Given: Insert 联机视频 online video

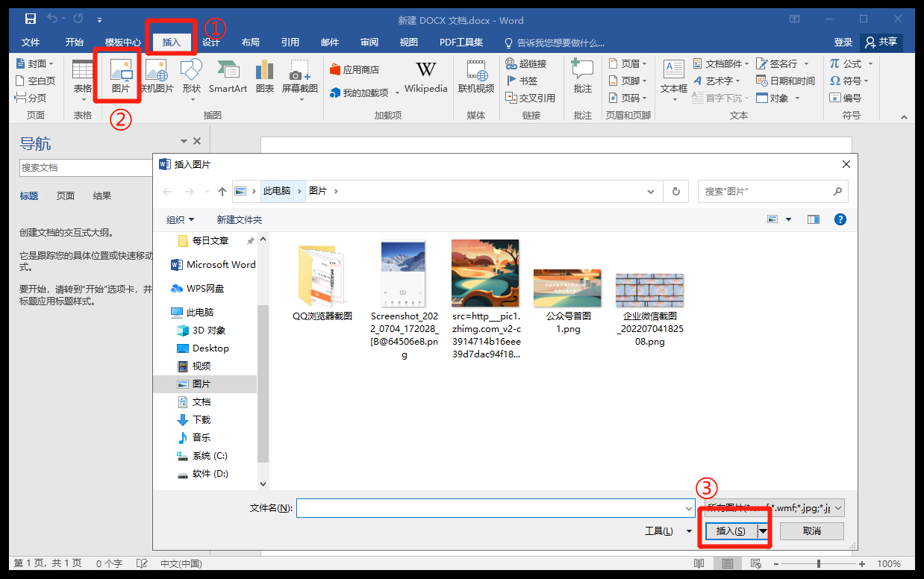Looking at the screenshot, I should [476, 78].
